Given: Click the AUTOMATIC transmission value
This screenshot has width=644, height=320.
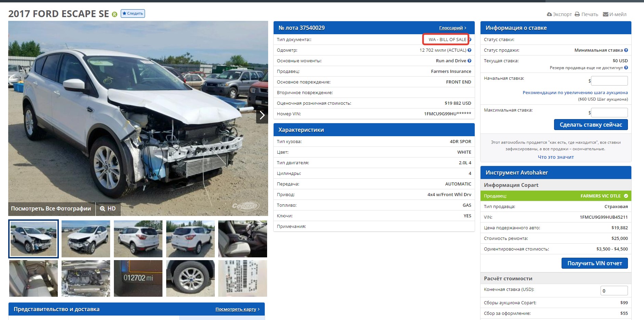Looking at the screenshot, I should click(458, 184).
